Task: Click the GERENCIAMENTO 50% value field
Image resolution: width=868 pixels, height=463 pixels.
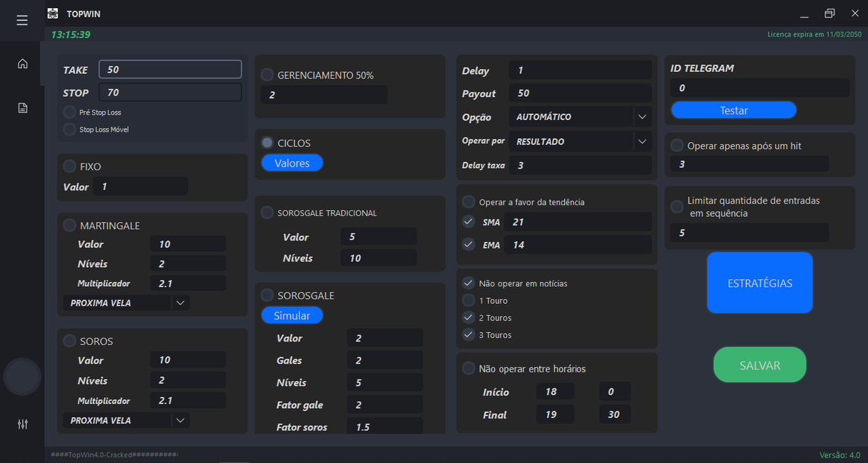Action: coord(324,95)
